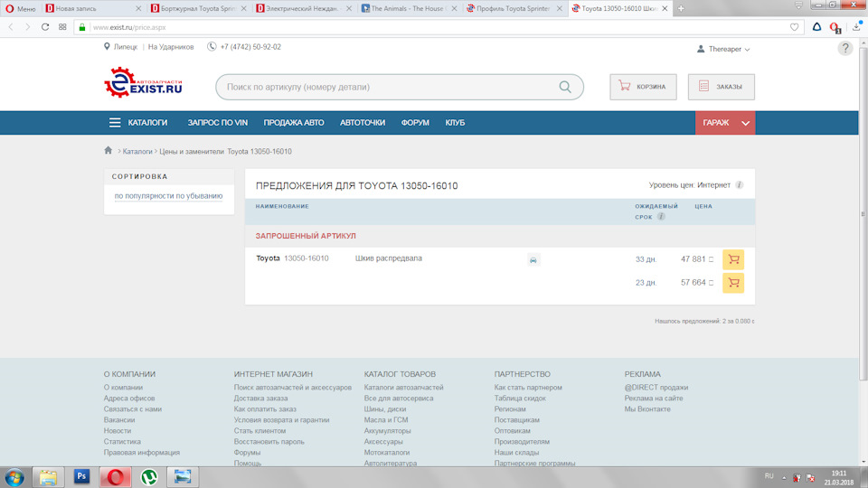Open Восстановить пароль footer link
The height and width of the screenshot is (488, 868).
(x=269, y=442)
